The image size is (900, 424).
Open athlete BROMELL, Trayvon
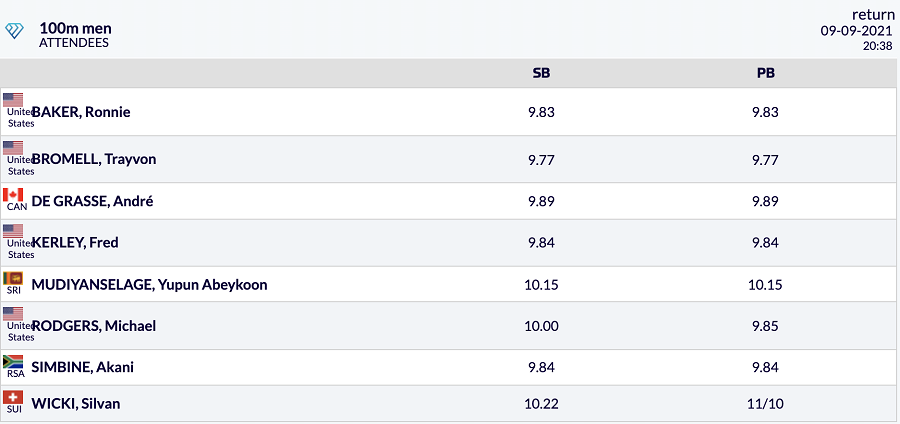point(94,159)
